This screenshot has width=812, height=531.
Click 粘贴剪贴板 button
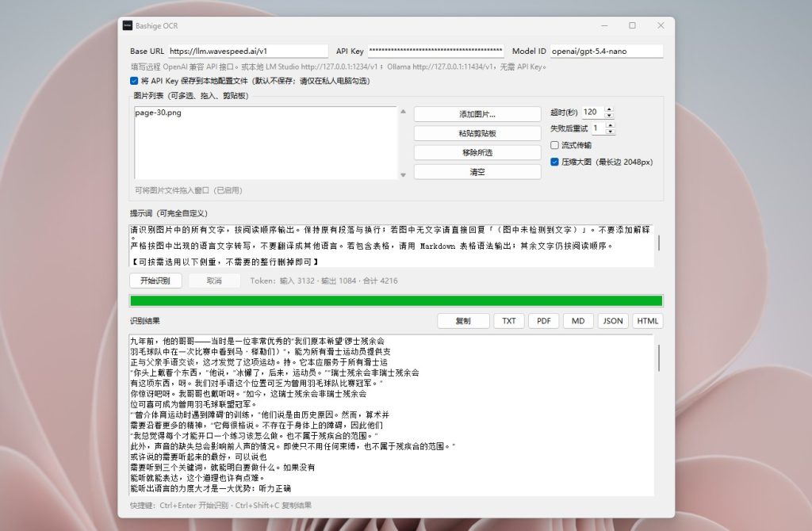point(477,133)
